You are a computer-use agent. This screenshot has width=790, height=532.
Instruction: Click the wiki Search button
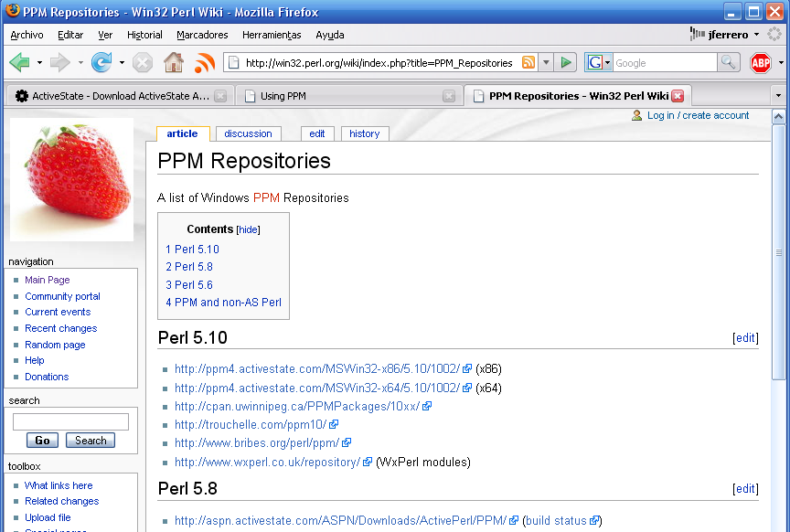[91, 441]
